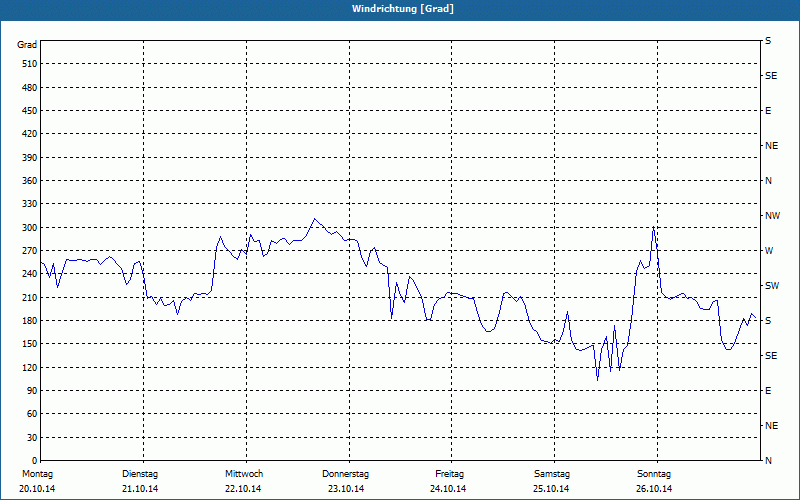Click the date 20.10.14
The width and height of the screenshot is (800, 500).
click(37, 489)
